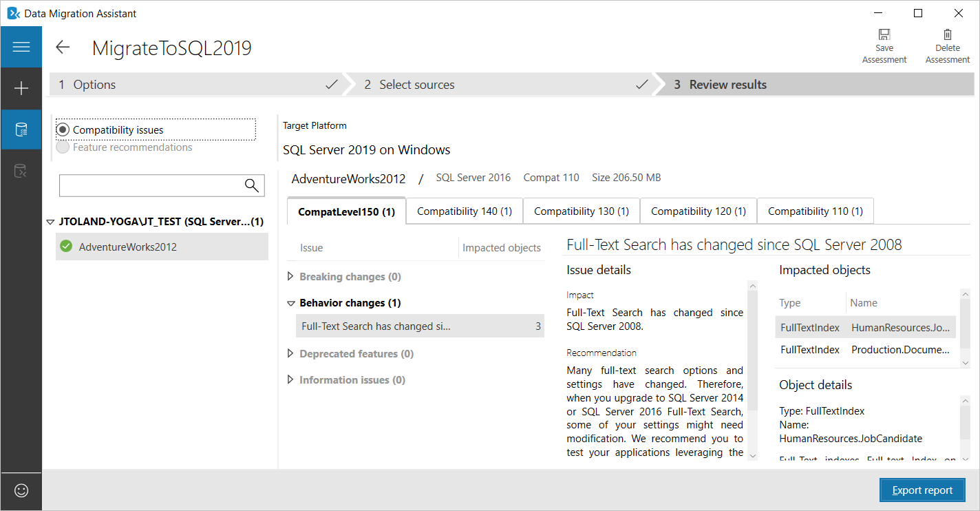Switch to the Compatibility 110 tab
This screenshot has width=980, height=511.
[x=816, y=211]
